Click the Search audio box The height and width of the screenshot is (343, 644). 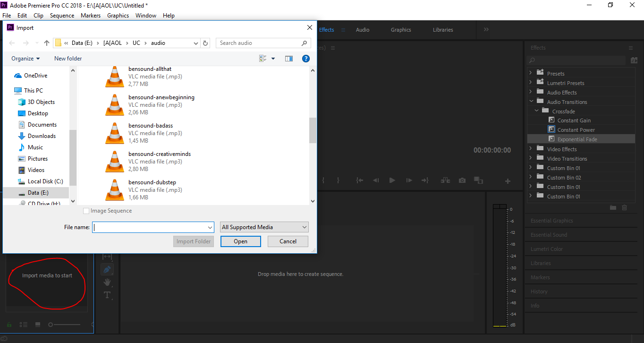[x=263, y=43]
